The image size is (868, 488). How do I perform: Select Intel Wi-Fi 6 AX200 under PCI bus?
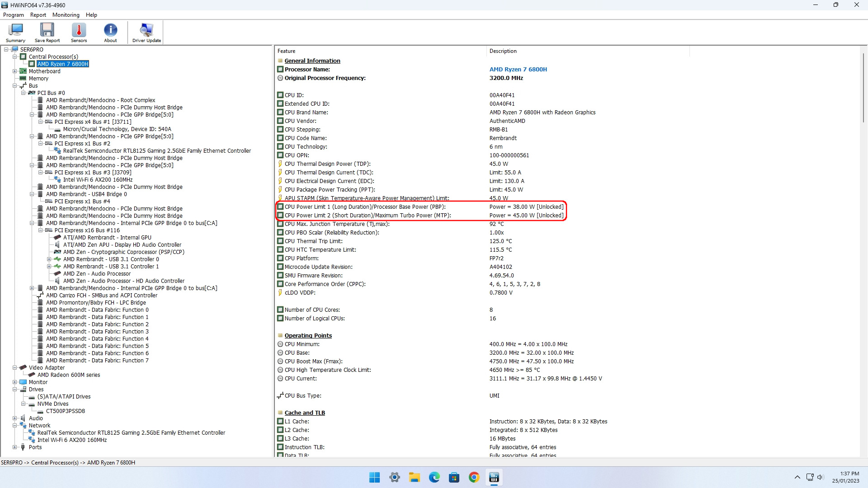click(98, 180)
